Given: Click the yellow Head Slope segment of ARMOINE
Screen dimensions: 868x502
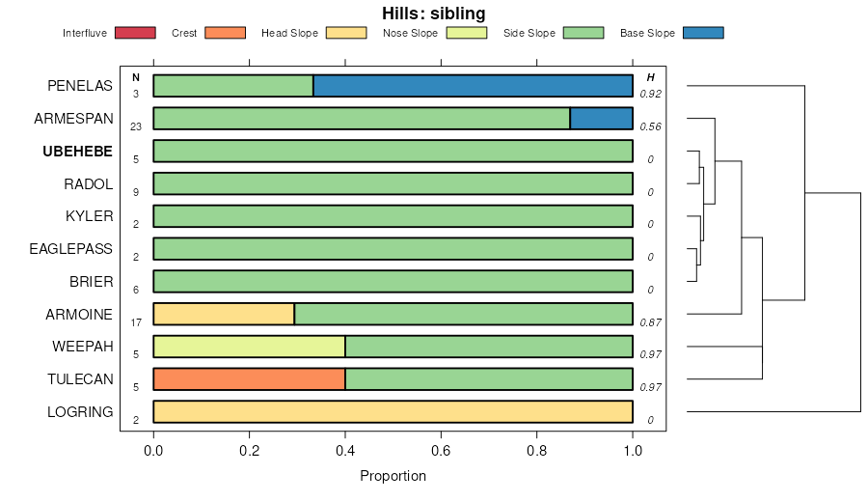Looking at the screenshot, I should (224, 315).
